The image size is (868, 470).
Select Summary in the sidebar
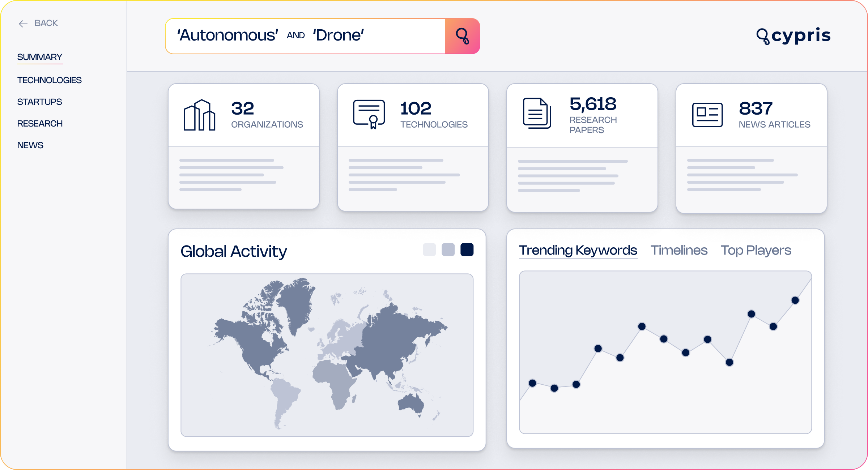40,57
